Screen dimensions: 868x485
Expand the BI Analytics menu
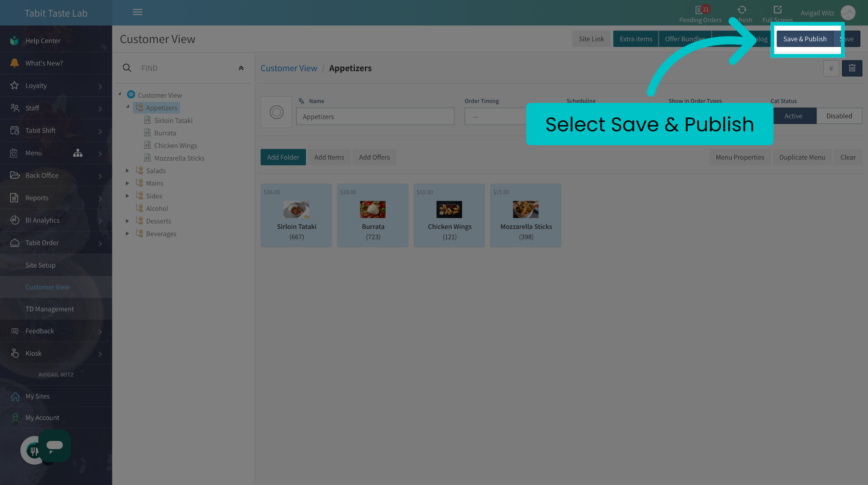[56, 220]
